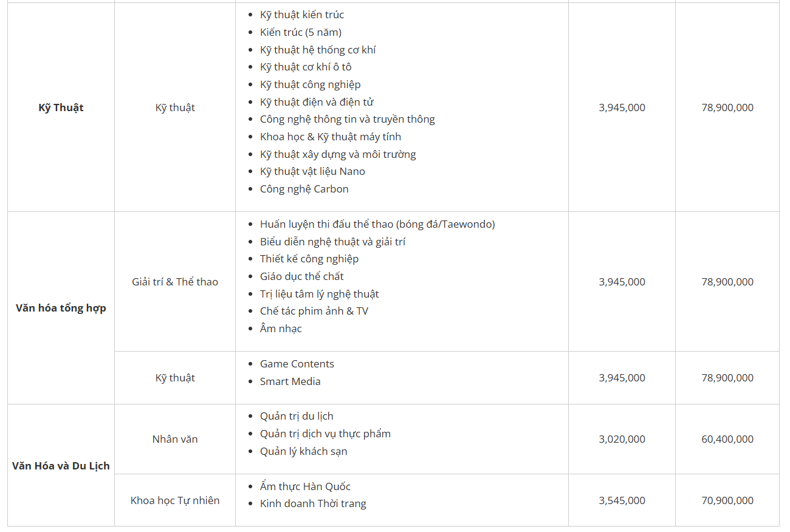Select the Kiến trúc (5 năm) item
This screenshot has width=790, height=532.
click(x=301, y=32)
